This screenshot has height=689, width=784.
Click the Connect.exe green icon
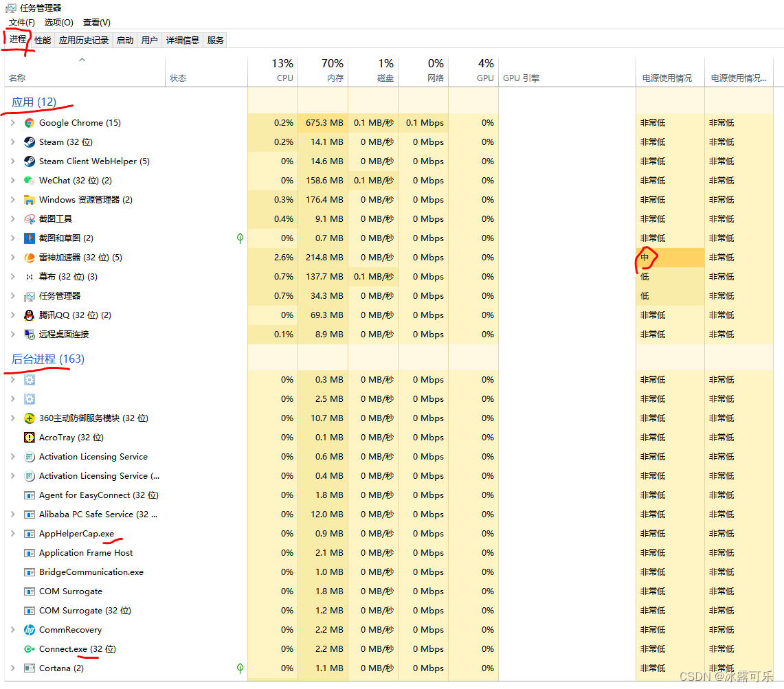click(30, 649)
